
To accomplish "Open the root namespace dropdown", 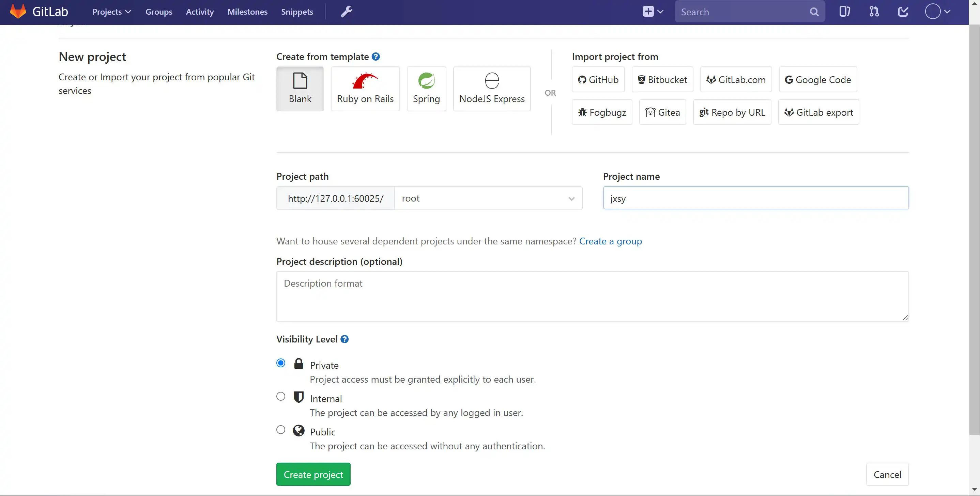I will tap(488, 198).
